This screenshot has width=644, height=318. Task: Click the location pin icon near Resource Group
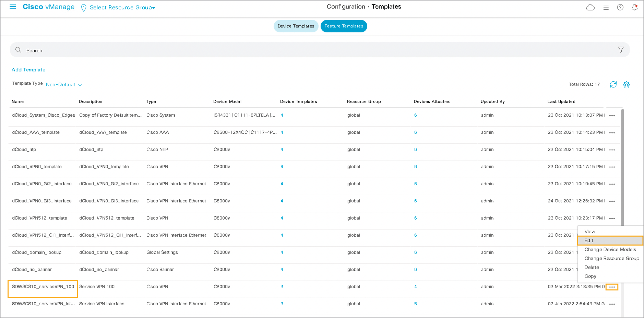(x=83, y=8)
